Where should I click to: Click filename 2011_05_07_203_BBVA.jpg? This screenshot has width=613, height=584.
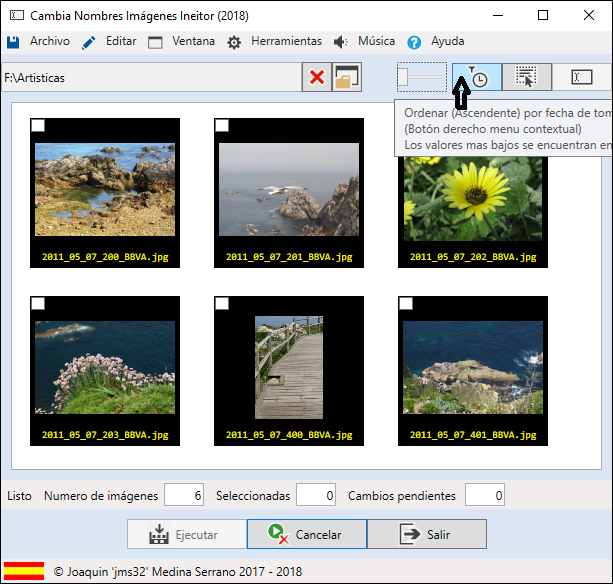(105, 435)
